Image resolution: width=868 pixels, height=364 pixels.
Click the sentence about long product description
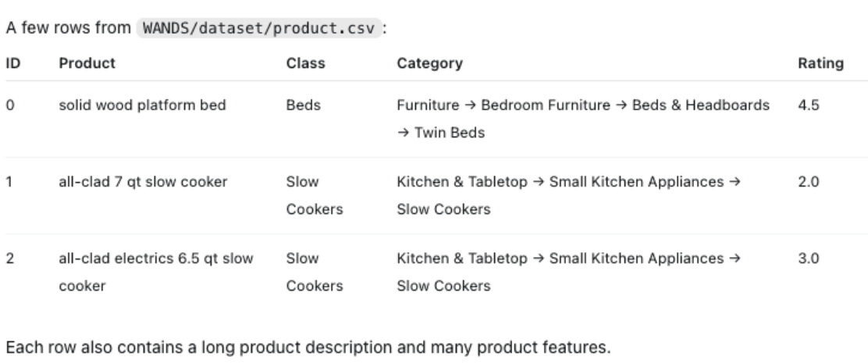click(x=308, y=348)
